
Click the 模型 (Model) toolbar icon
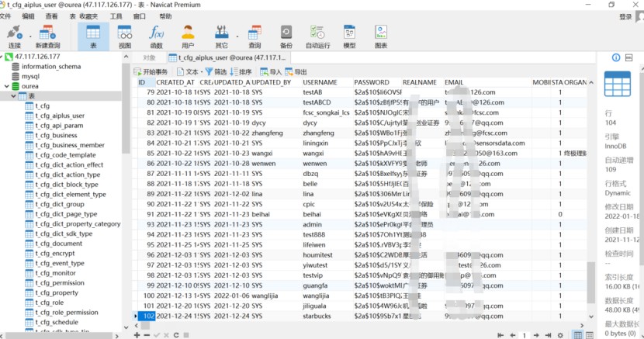[x=349, y=37]
